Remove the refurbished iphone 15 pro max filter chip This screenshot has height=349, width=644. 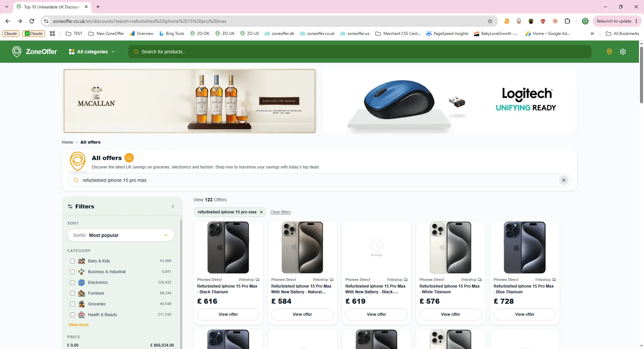(x=261, y=212)
